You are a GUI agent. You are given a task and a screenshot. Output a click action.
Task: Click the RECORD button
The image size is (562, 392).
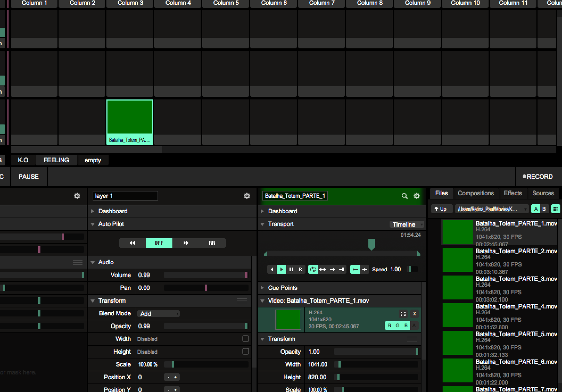pos(538,177)
